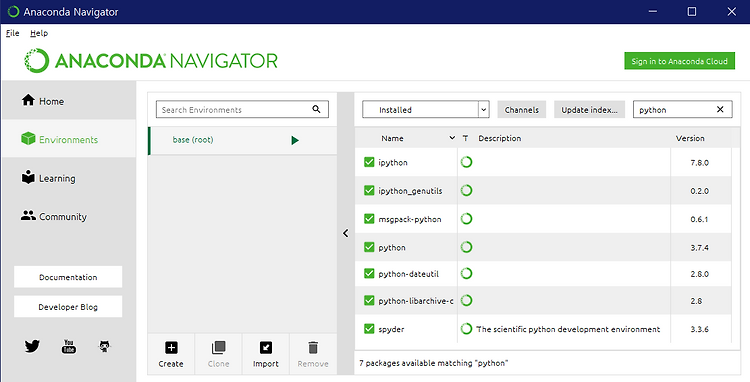Click the spyder description text
Screen dimensions: 750x382
point(568,329)
